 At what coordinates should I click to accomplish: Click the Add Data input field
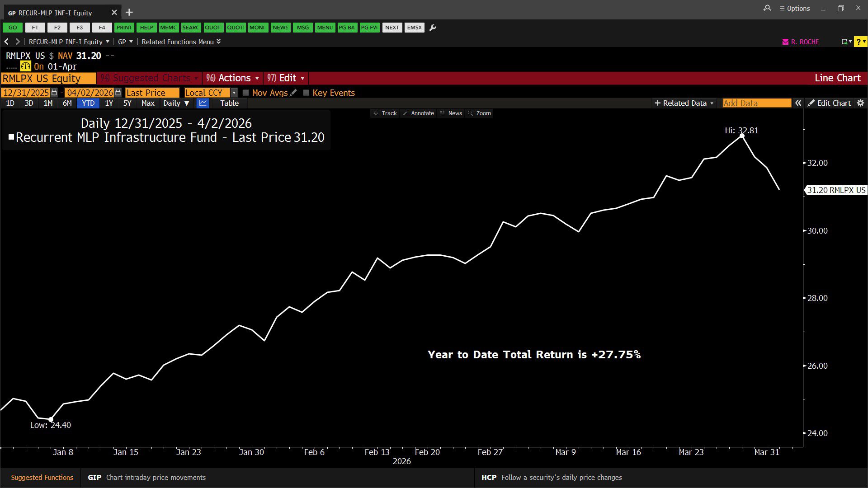756,103
